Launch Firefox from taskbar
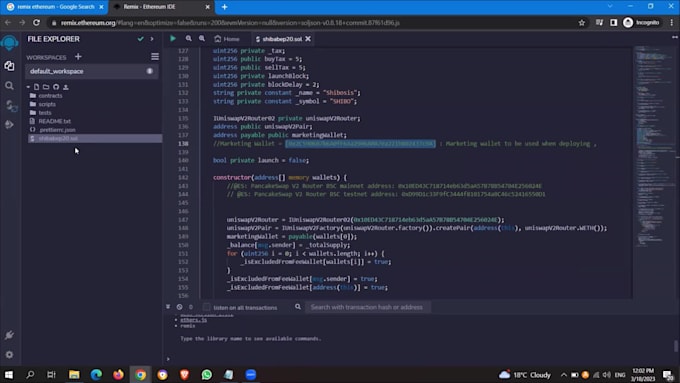This screenshot has height=383, width=680. pos(118,374)
